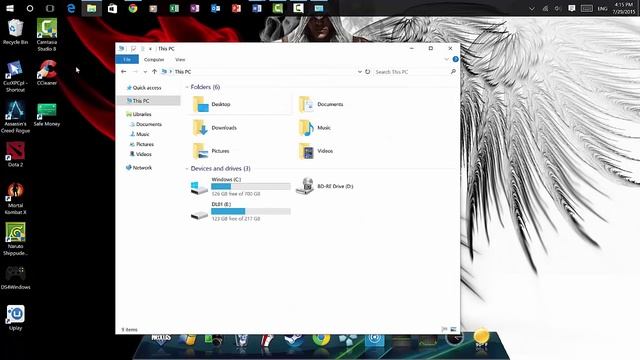Select the Recycle Bin desktop icon
This screenshot has height=360, width=640.
pos(16,32)
